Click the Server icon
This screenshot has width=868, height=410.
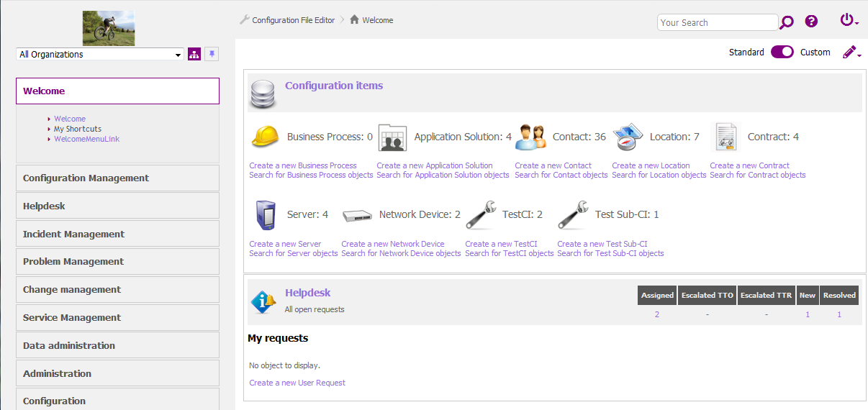[x=265, y=214]
